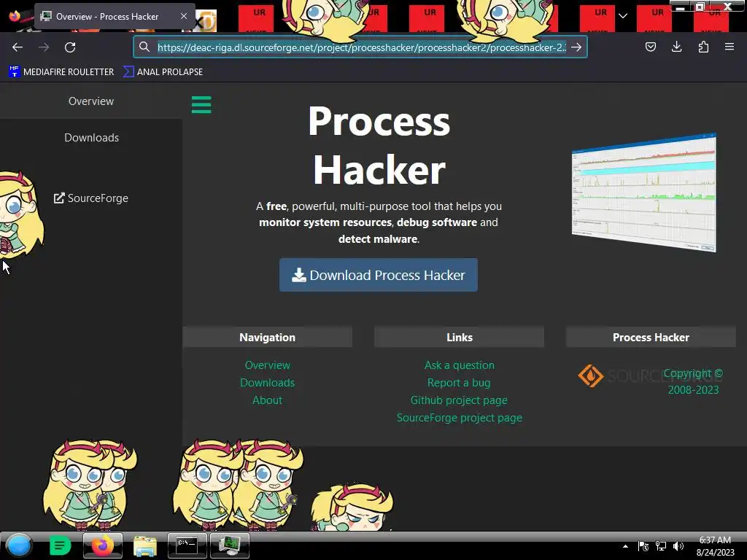This screenshot has width=747, height=560.
Task: Open MEDIAFIRE ROULETTER bookmark
Action: 61,72
